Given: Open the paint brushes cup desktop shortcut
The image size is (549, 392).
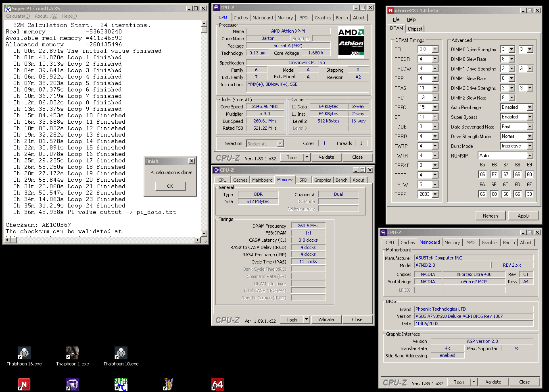Looking at the screenshot, I should pyautogui.click(x=169, y=384).
